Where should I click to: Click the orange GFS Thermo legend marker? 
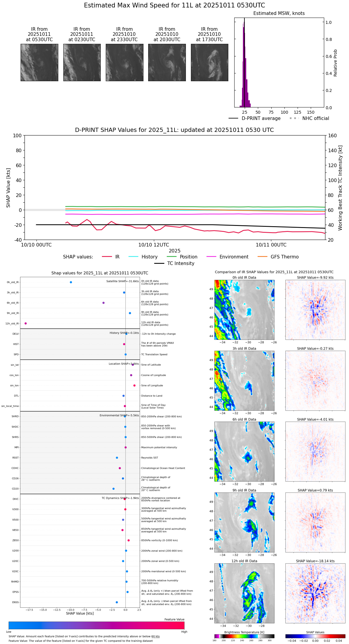[263, 257]
